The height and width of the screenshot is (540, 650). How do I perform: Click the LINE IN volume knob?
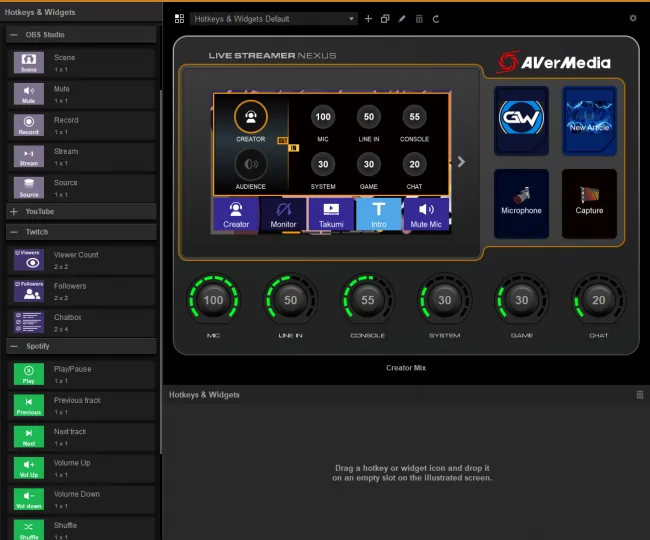291,300
